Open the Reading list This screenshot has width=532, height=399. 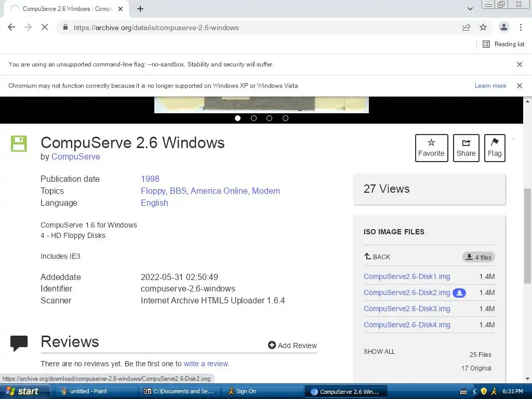(x=503, y=44)
